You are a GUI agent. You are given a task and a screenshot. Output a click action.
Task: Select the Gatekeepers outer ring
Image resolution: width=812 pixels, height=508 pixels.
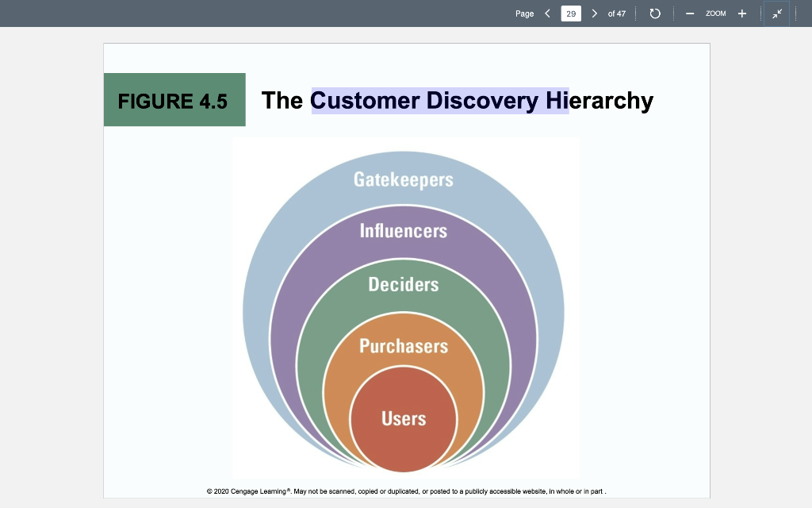(405, 179)
